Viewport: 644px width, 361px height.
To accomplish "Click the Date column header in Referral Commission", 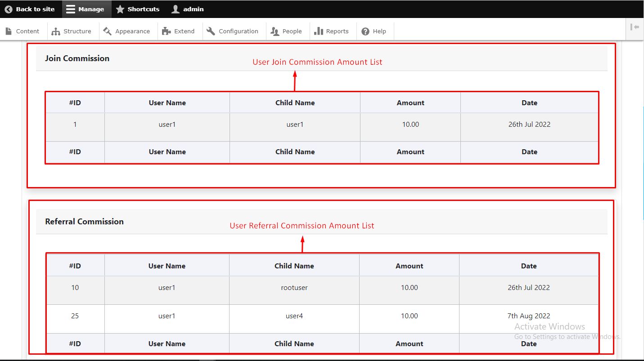I will coord(528,266).
